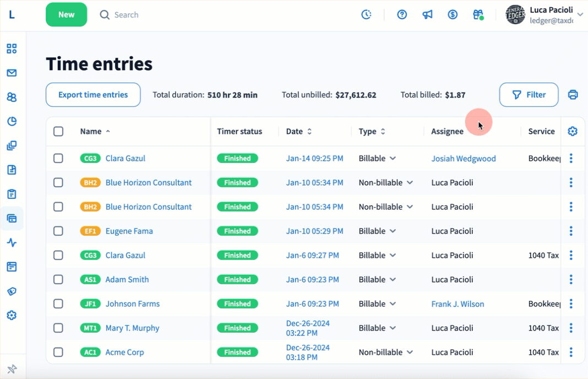Print time entries with printer icon
The height and width of the screenshot is (379, 588).
pos(573,95)
